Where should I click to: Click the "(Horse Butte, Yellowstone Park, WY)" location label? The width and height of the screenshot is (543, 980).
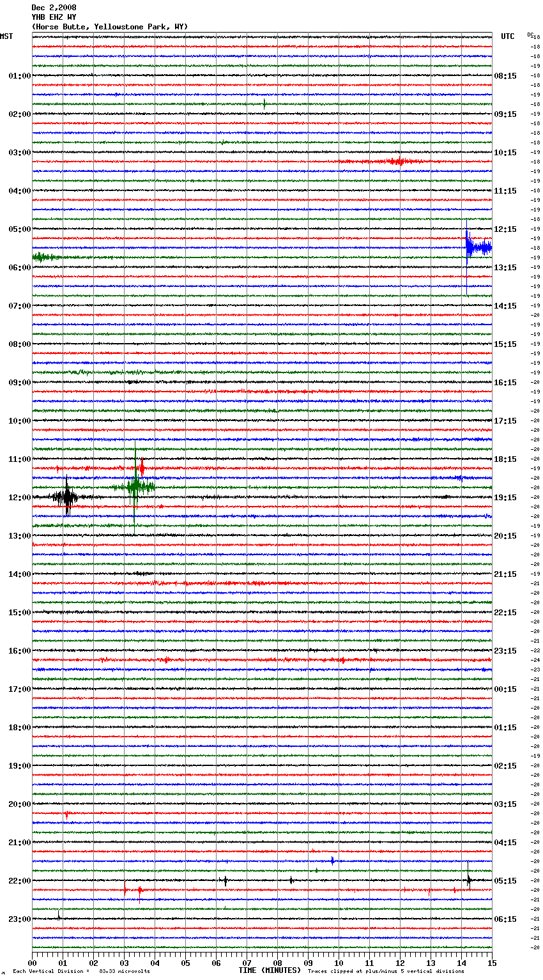tap(109, 27)
